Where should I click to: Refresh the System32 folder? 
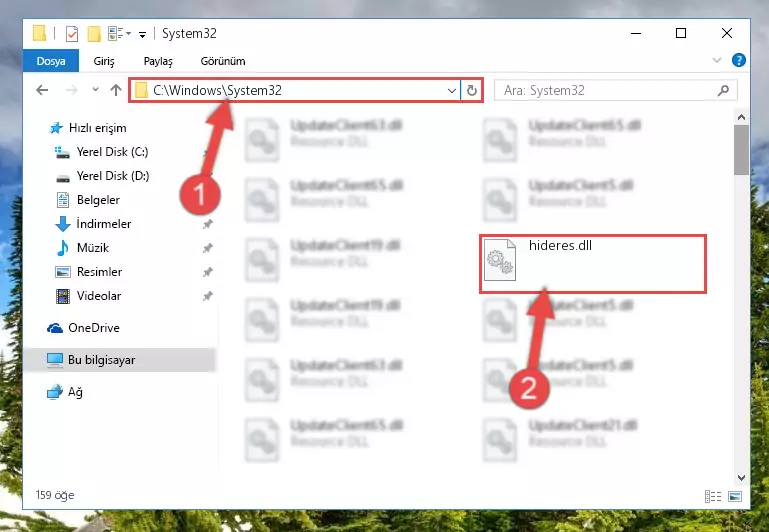471,91
